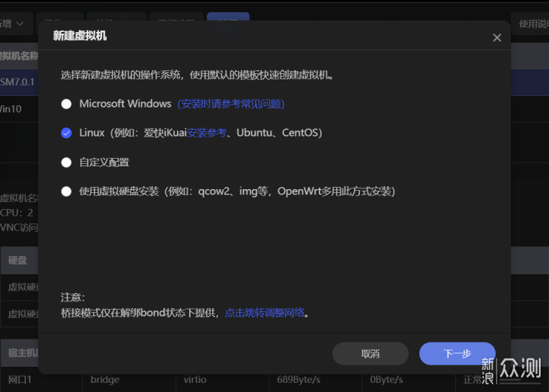Screen dimensions: 549x392
Task: Expand the 新增 dropdown in the toolbar
Action: tap(15, 24)
